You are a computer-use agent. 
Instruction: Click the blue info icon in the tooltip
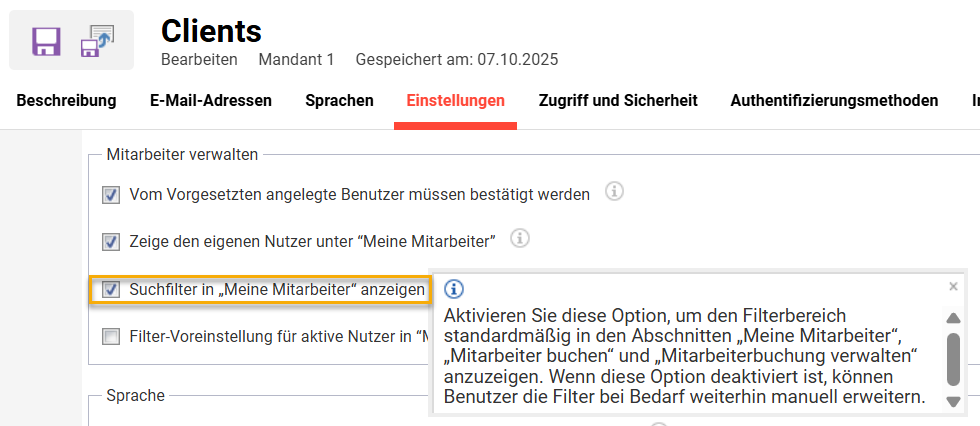[x=454, y=290]
